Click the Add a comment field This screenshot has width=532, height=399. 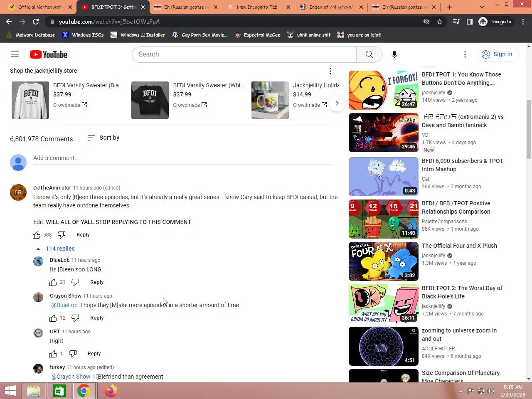pos(183,158)
